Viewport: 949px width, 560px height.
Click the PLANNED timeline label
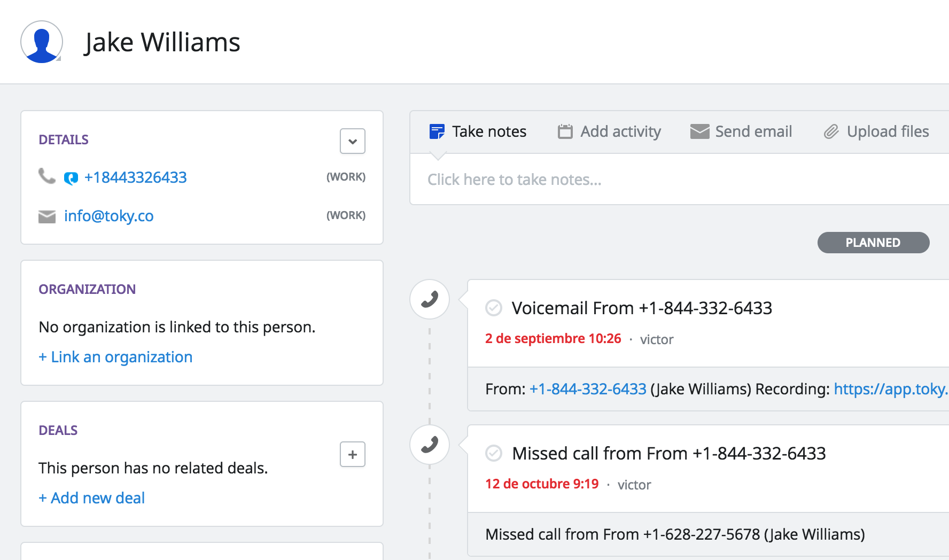click(873, 243)
